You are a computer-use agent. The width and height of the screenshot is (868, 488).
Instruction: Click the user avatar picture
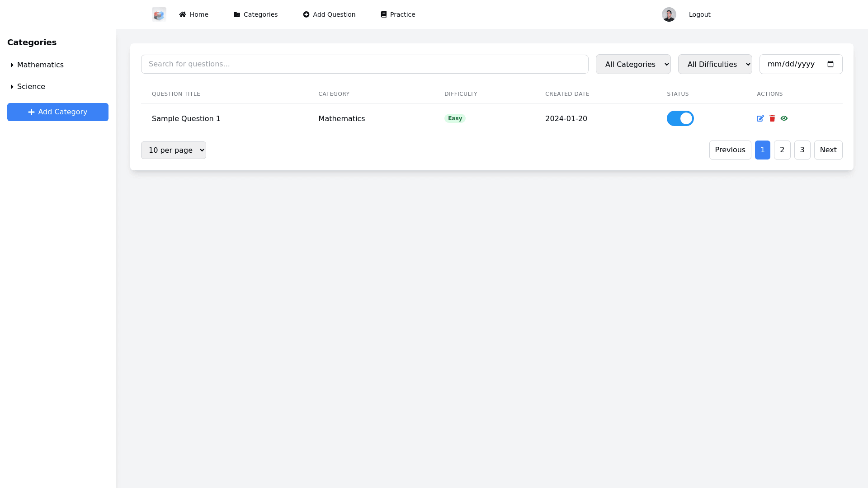[x=669, y=14]
